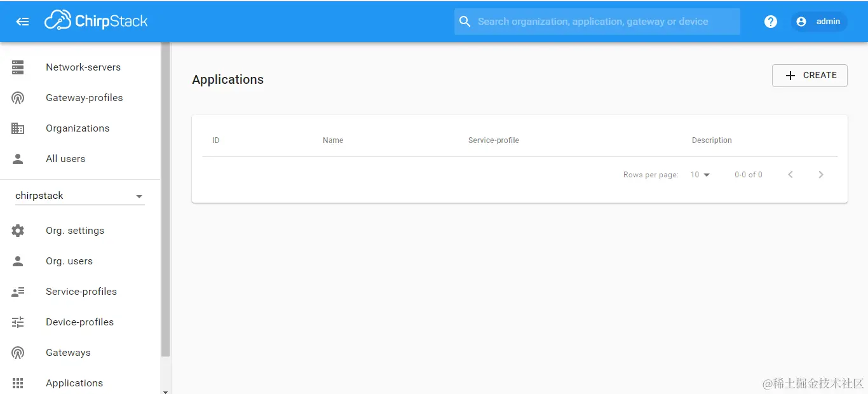Collapse the sidebar with the back-arrow menu icon
The width and height of the screenshot is (868, 394).
tap(22, 22)
